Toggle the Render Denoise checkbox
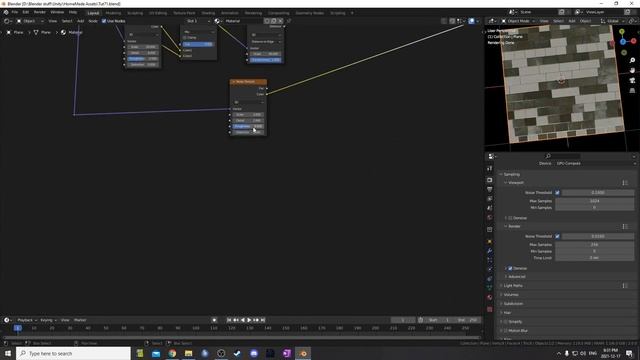This screenshot has height=360, width=640. tap(510, 268)
